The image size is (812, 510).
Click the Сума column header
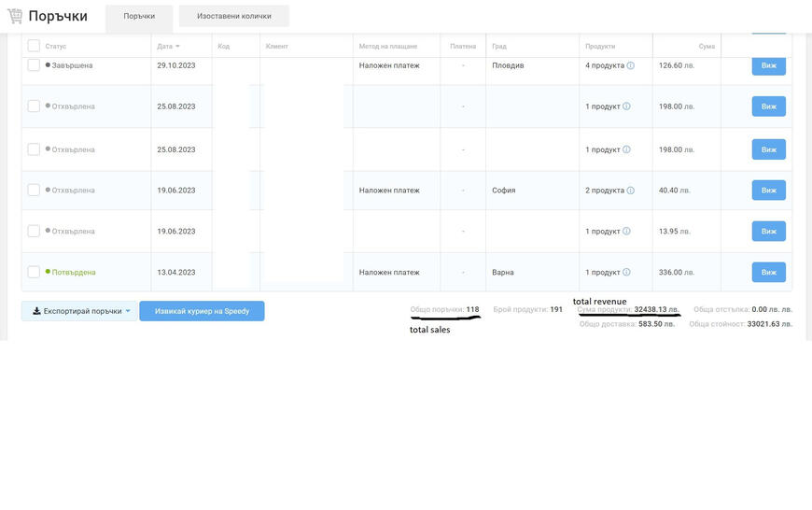coord(707,46)
